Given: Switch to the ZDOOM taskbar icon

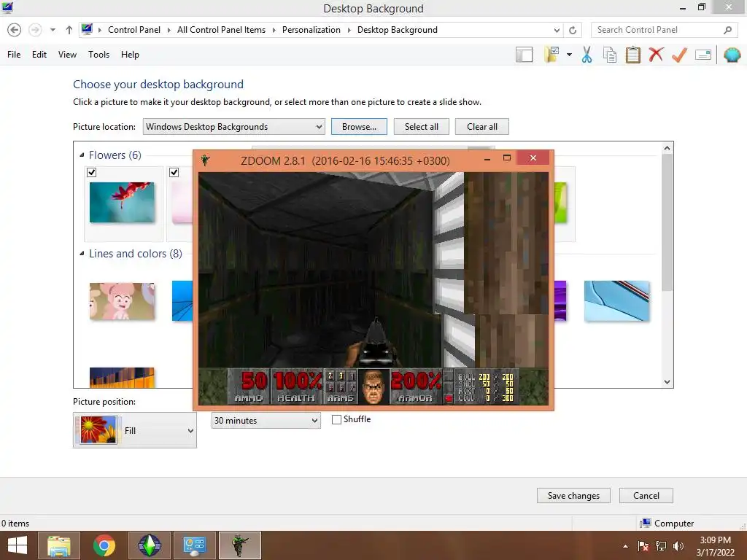Looking at the screenshot, I should [239, 545].
